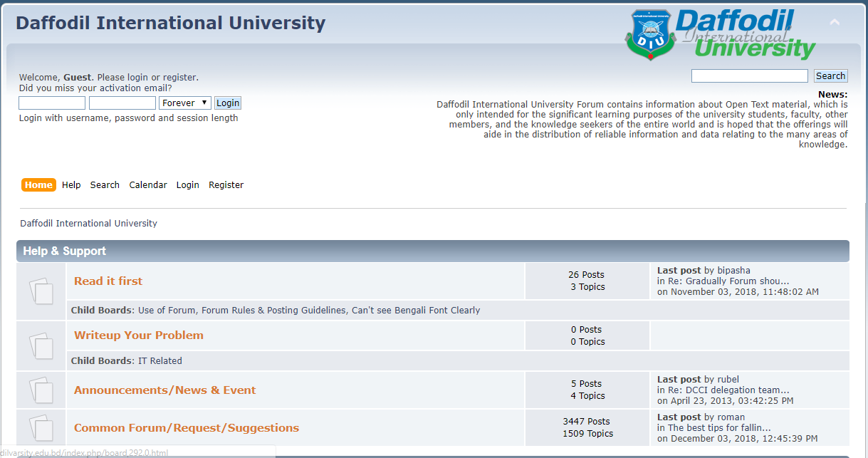Focus the username input field

pos(52,103)
